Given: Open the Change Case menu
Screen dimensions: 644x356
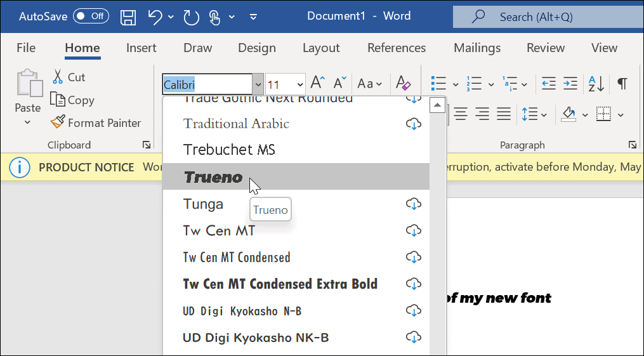Looking at the screenshot, I should tap(369, 84).
